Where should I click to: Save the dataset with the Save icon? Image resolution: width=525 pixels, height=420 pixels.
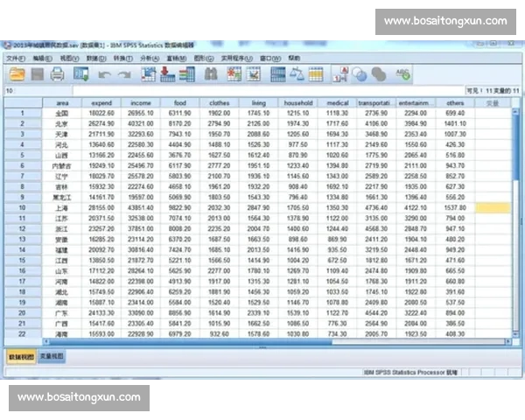(38, 75)
